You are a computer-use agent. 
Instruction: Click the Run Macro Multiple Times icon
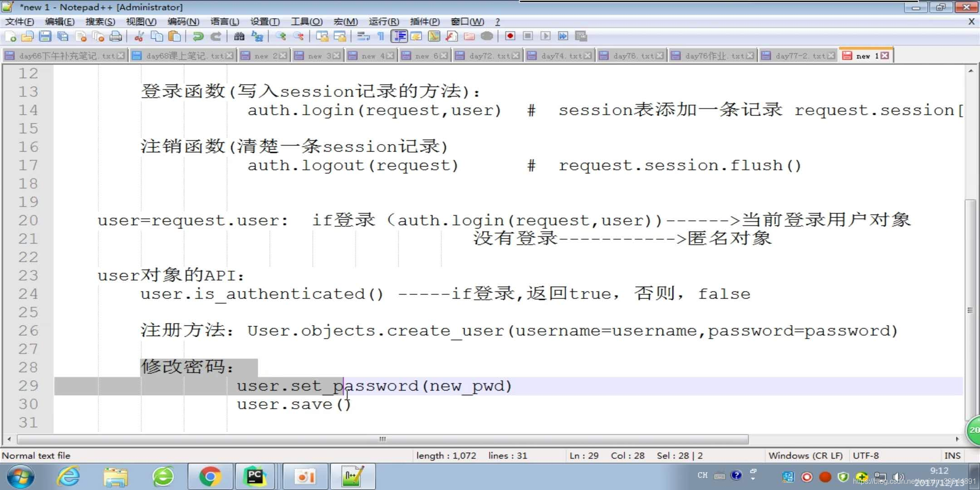tap(563, 36)
